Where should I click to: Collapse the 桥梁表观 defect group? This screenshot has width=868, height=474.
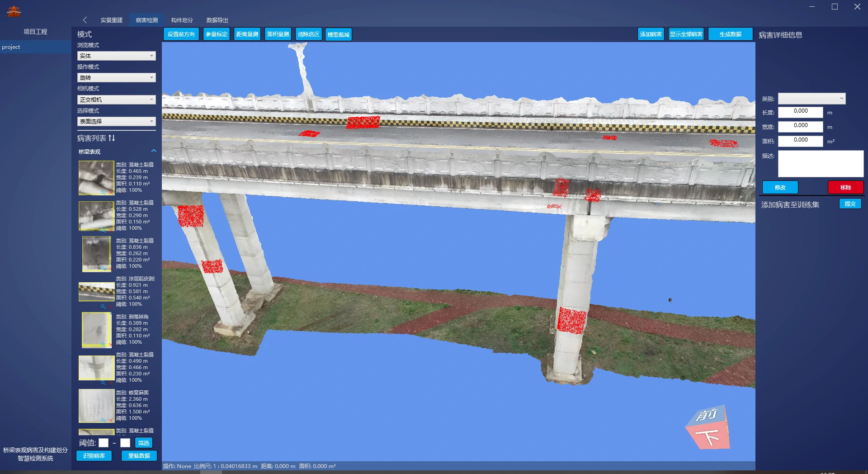[154, 151]
